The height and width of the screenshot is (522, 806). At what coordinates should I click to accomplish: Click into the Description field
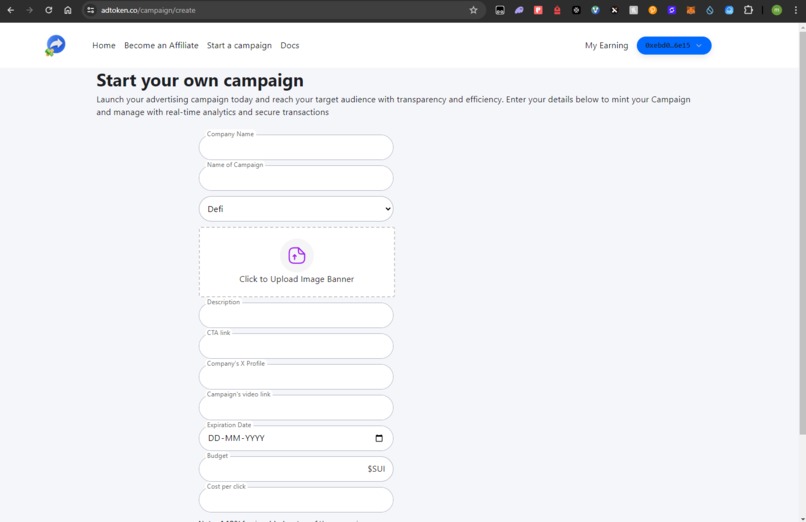coord(296,315)
